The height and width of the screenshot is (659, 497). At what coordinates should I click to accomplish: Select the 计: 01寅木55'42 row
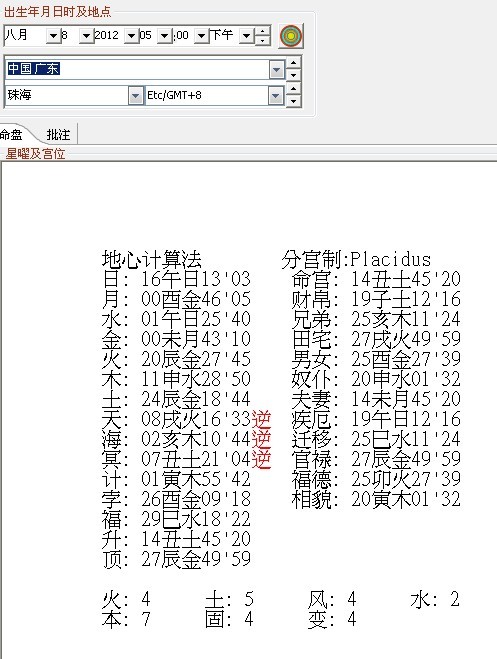[176, 479]
